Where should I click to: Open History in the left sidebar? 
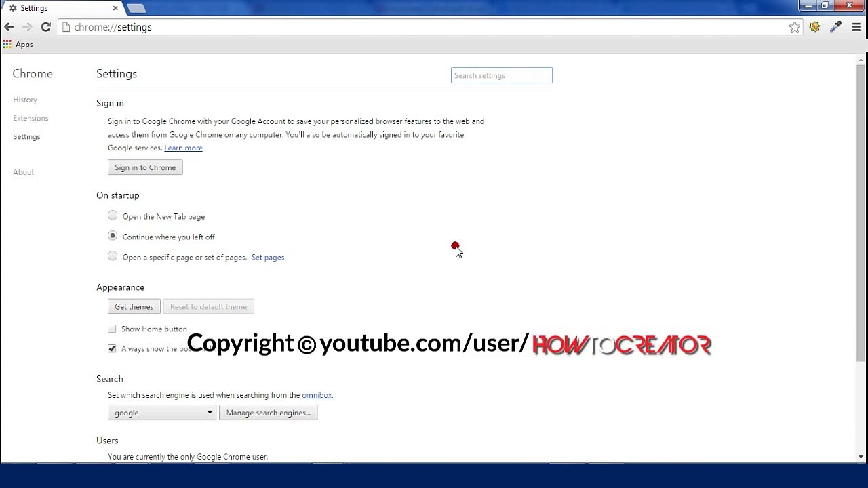(25, 100)
